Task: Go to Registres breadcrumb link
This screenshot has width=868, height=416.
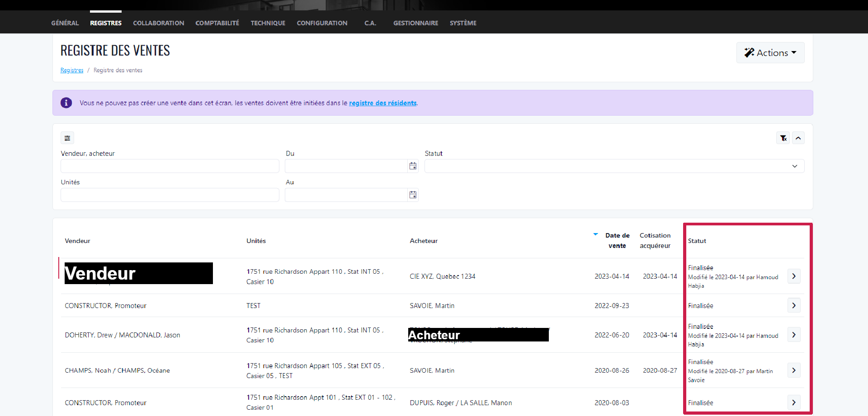Action: pyautogui.click(x=72, y=70)
